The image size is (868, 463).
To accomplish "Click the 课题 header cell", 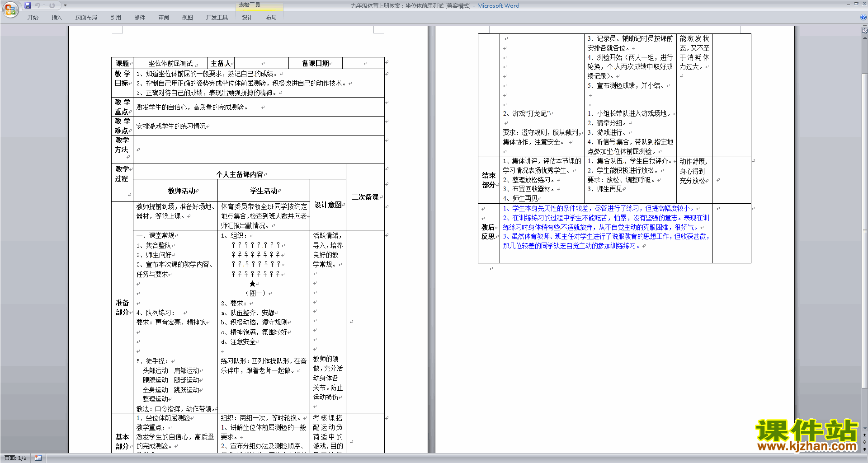I will [122, 63].
